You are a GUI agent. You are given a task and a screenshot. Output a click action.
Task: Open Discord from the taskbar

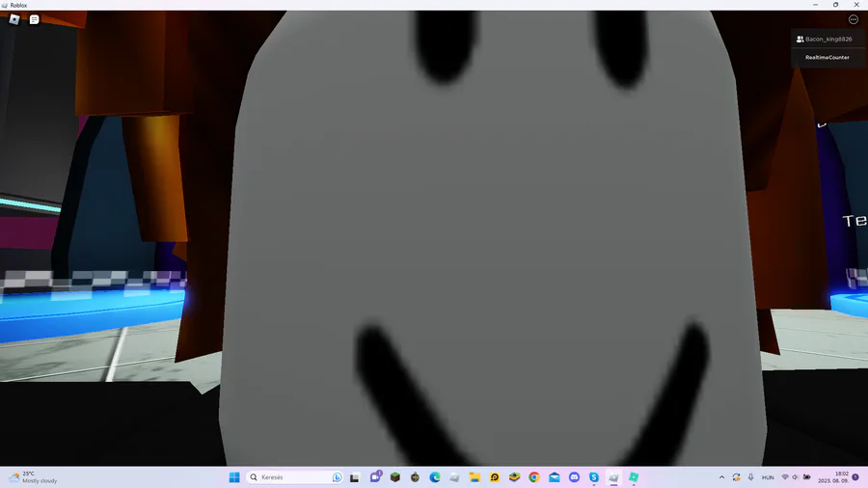574,477
